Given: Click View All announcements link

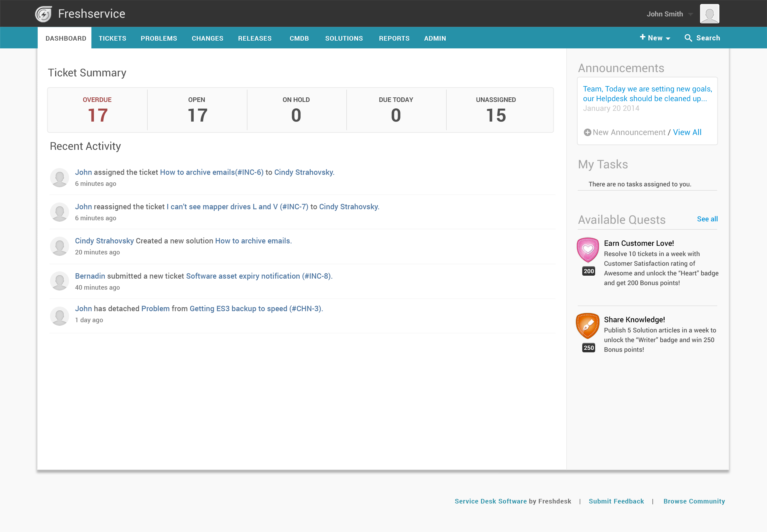Looking at the screenshot, I should click(687, 132).
